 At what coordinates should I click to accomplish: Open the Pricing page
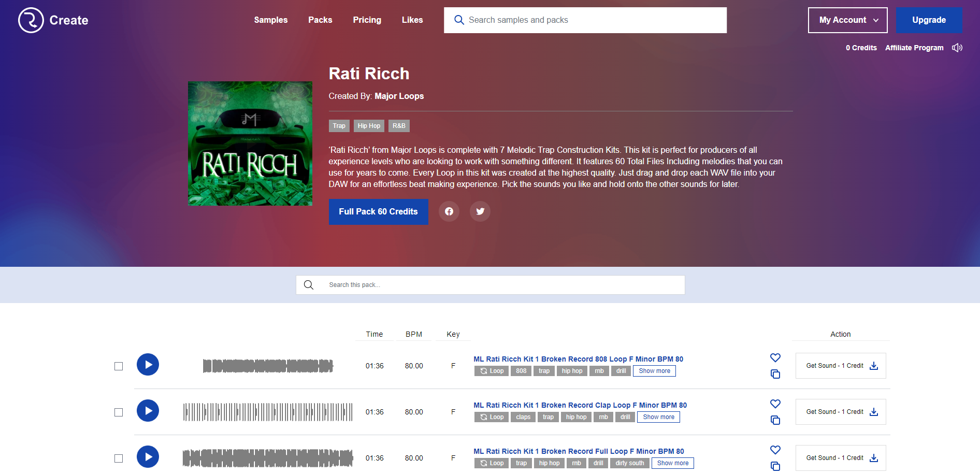click(x=367, y=20)
